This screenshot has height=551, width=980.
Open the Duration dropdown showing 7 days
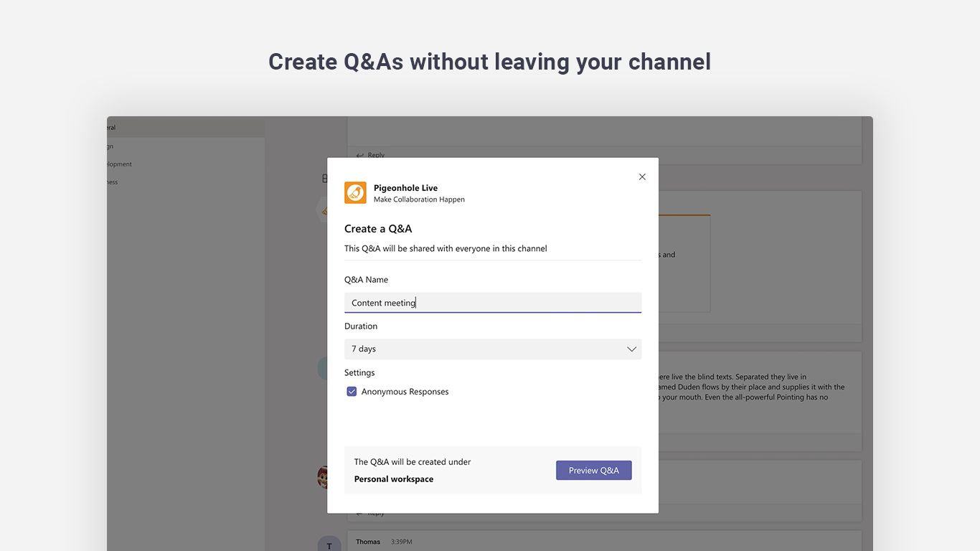pyautogui.click(x=492, y=349)
